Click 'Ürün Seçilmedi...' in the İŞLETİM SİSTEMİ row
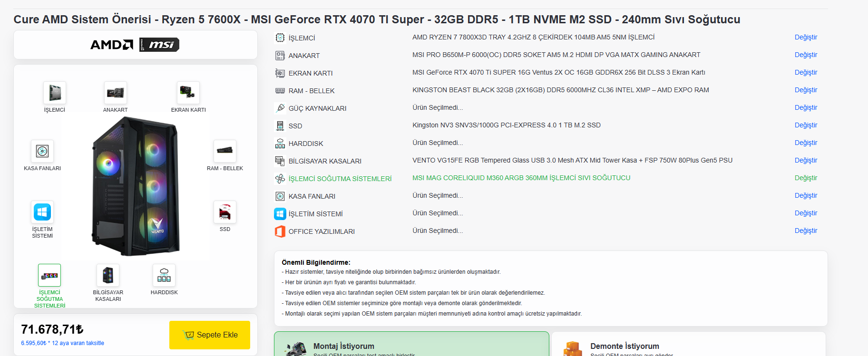The image size is (868, 356). pos(438,213)
